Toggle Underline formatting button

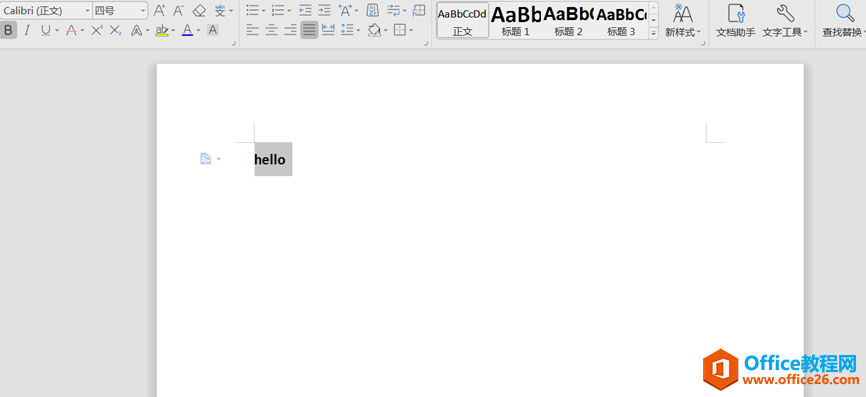pyautogui.click(x=45, y=30)
